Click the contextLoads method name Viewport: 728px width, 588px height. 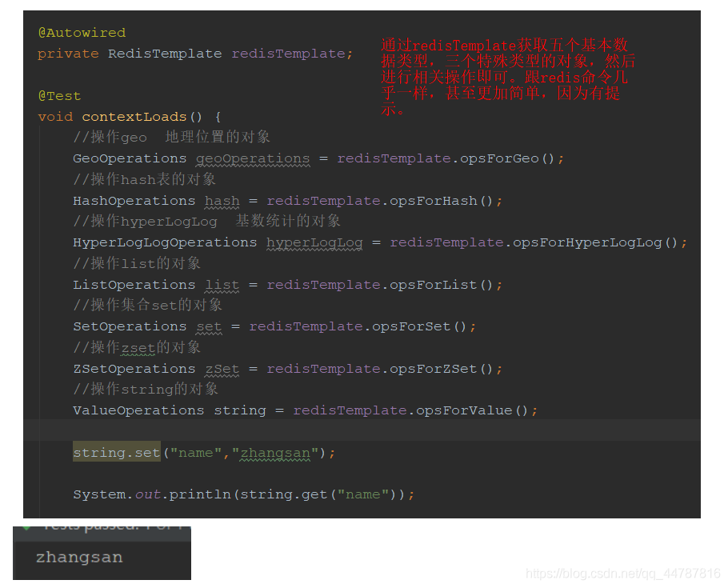pyautogui.click(x=134, y=117)
